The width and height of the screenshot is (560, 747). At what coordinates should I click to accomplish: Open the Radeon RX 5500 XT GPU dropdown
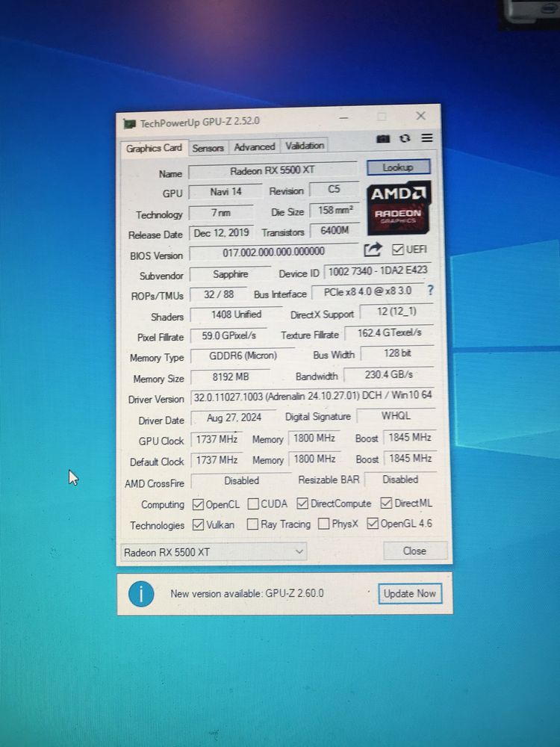coord(214,552)
